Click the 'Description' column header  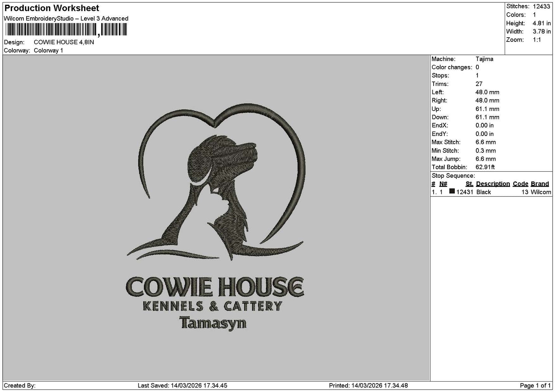[493, 184]
